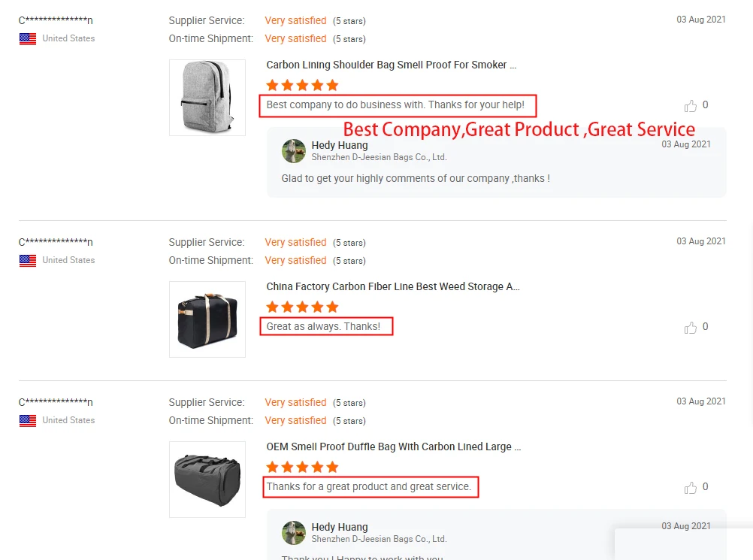The width and height of the screenshot is (753, 560).
Task: Open "China Factory Carbon Fiber Line" product link
Action: coord(392,287)
